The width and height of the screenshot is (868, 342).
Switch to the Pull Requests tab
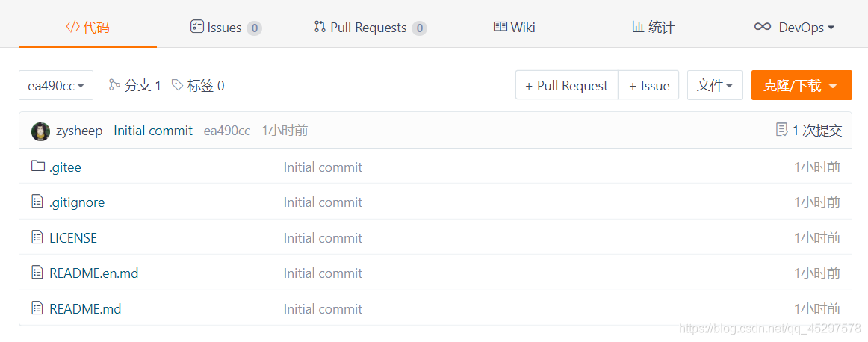(370, 28)
